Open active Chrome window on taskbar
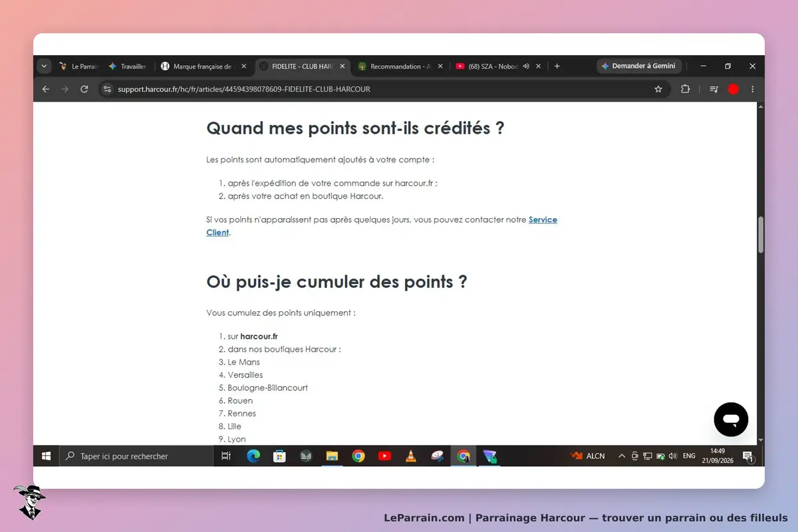Viewport: 798px width, 532px height. coord(464,456)
